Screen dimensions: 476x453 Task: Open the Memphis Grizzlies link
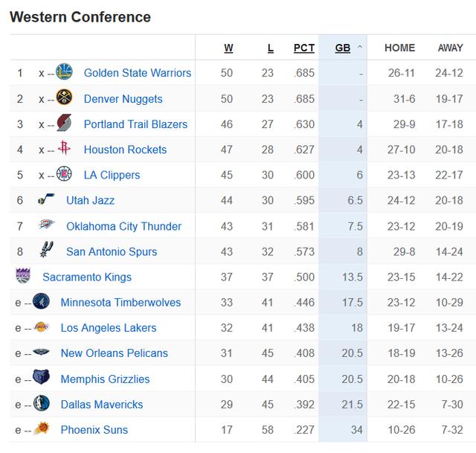tap(105, 379)
